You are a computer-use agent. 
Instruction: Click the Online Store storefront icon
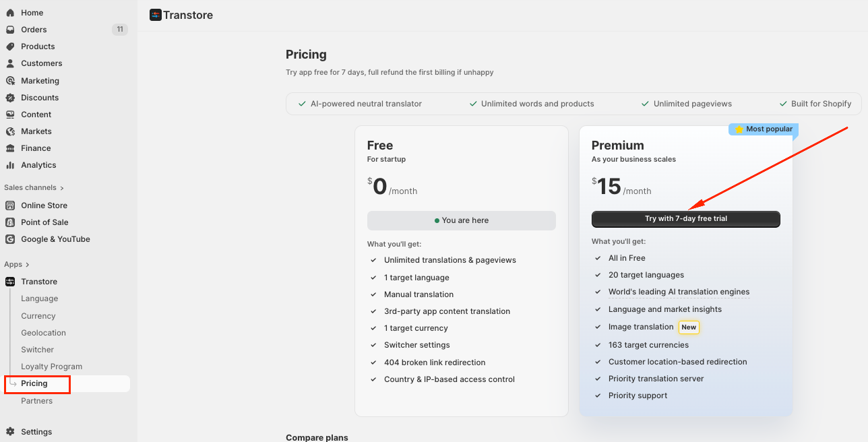click(10, 206)
